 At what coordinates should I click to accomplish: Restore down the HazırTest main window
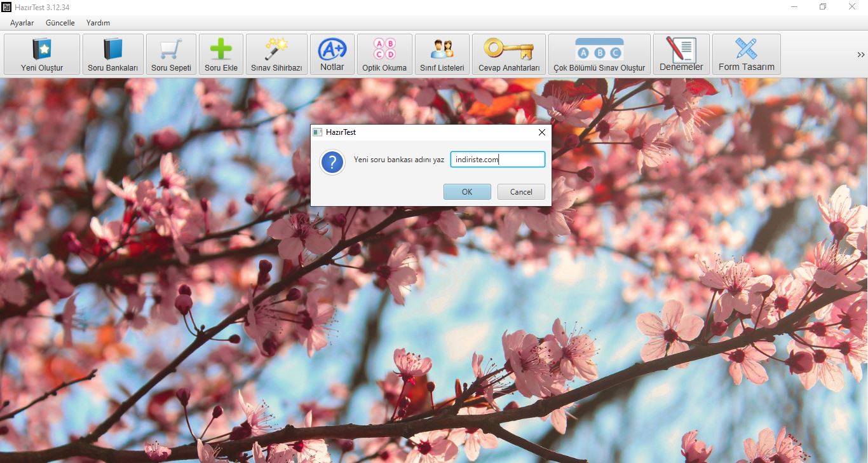tap(823, 7)
